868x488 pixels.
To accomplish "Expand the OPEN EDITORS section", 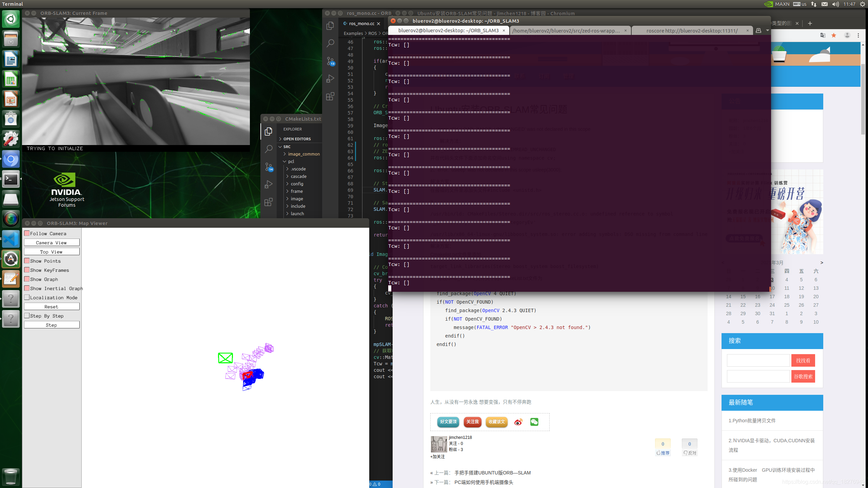I will point(297,139).
